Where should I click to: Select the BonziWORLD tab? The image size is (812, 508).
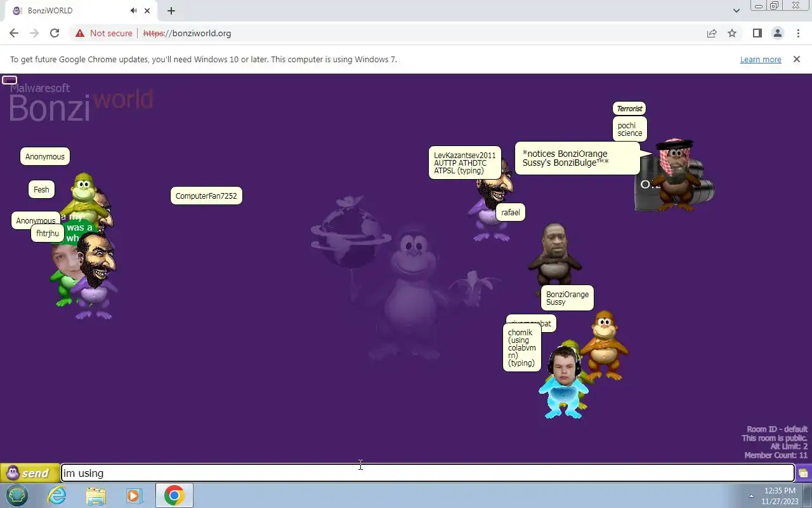[79, 11]
